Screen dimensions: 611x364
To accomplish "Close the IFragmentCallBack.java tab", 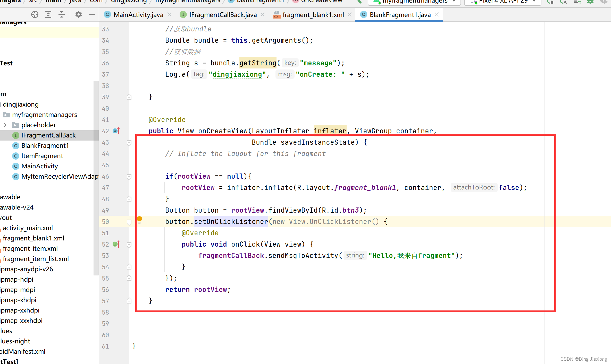I will 263,15.
